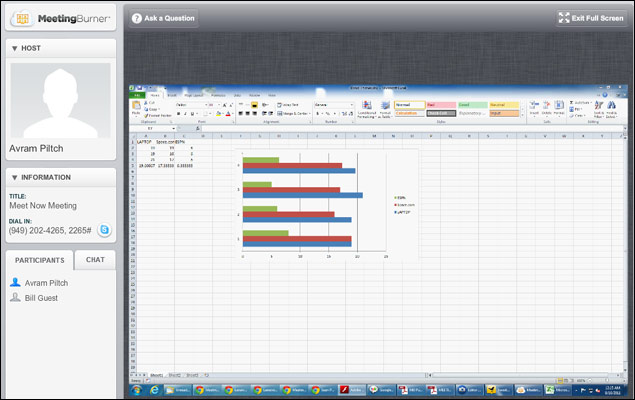Call the dial-in number via Skype icon
The image size is (635, 400).
click(104, 230)
